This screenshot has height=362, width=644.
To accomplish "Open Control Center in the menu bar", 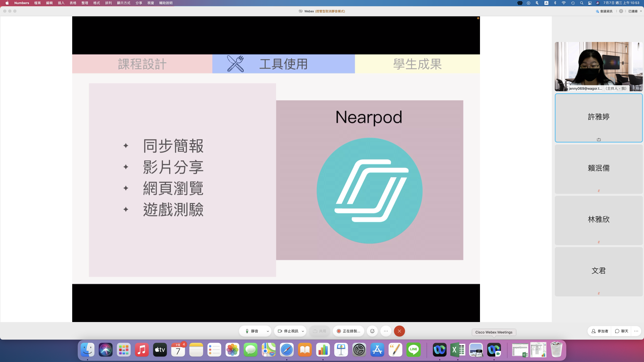I will pyautogui.click(x=590, y=3).
